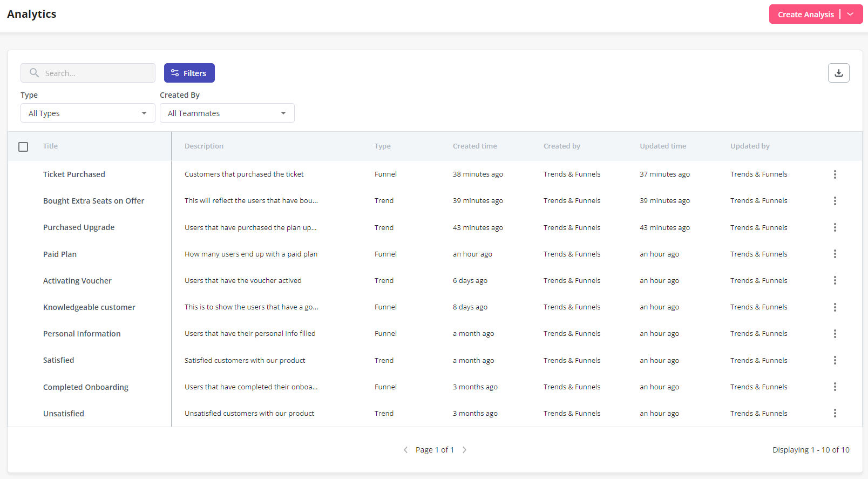Go to next page arrow
This screenshot has height=479, width=868.
click(464, 450)
